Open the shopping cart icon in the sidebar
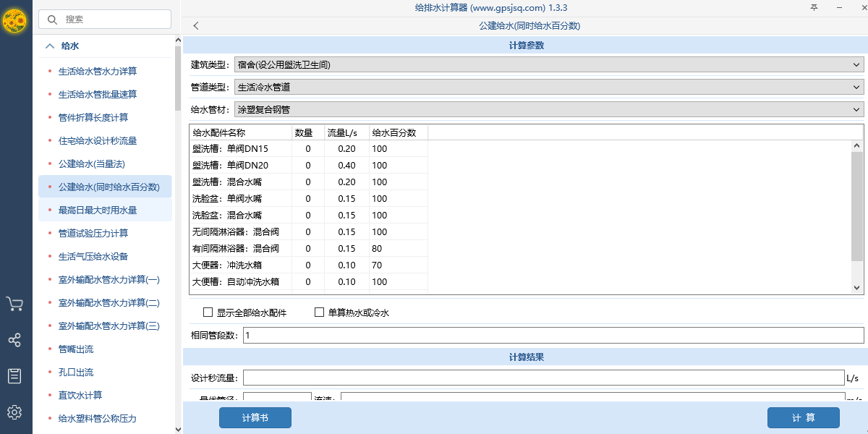The image size is (868, 434). (15, 305)
